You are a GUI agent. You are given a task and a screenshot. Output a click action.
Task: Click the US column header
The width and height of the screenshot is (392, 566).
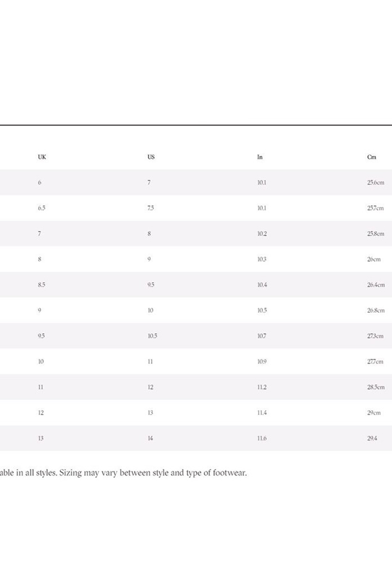pos(151,157)
